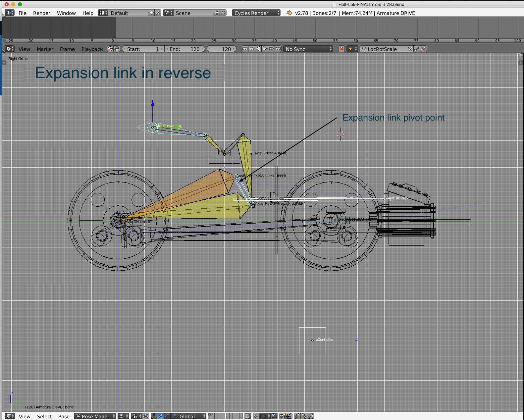The width and height of the screenshot is (524, 420).
Task: Clear the LocRotScale keying set
Action: (x=410, y=49)
